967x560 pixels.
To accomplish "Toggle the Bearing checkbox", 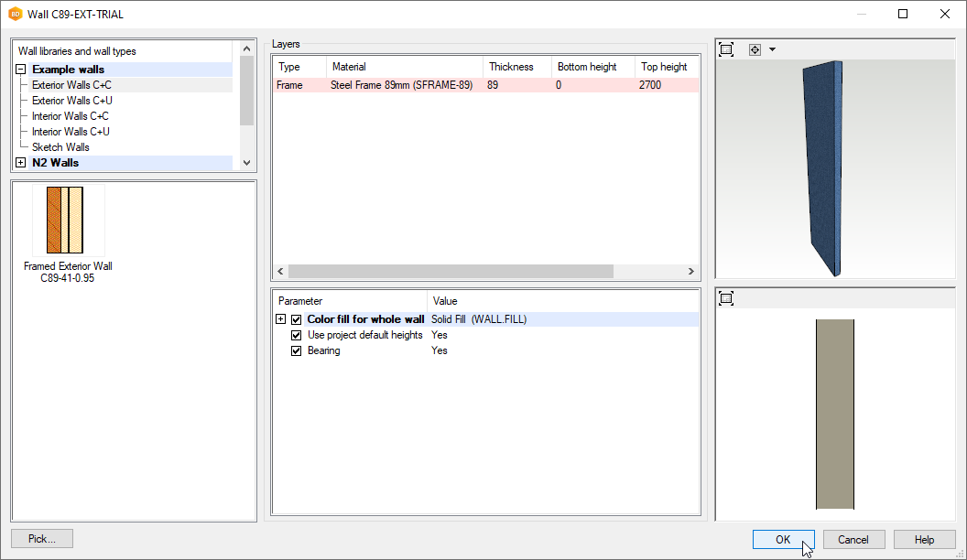I will [x=296, y=350].
